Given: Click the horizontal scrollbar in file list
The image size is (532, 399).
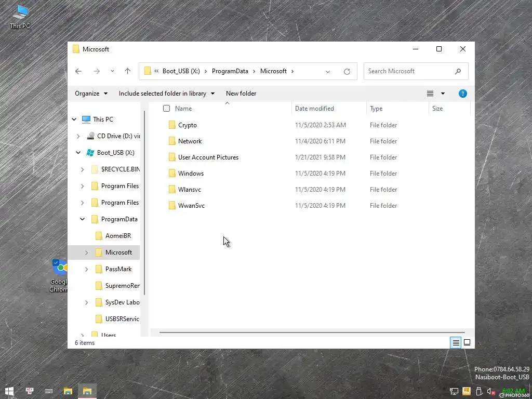Looking at the screenshot, I should pyautogui.click(x=312, y=332).
